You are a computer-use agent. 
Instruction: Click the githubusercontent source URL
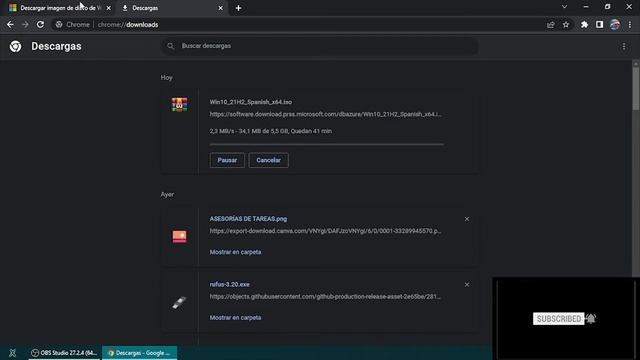(325, 296)
